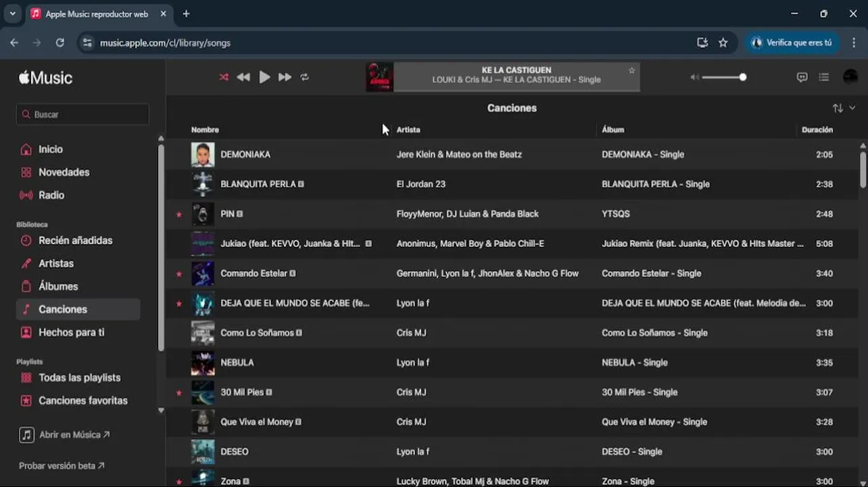Click the Jukiao song artwork
The height and width of the screenshot is (487, 868).
coord(203,243)
